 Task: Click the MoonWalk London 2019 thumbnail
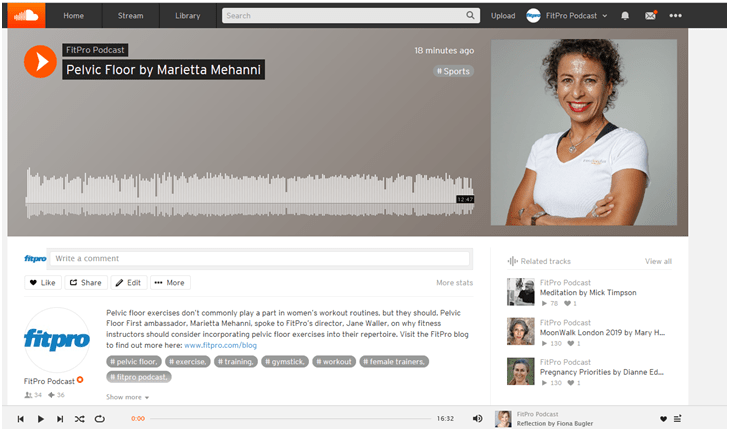click(521, 331)
